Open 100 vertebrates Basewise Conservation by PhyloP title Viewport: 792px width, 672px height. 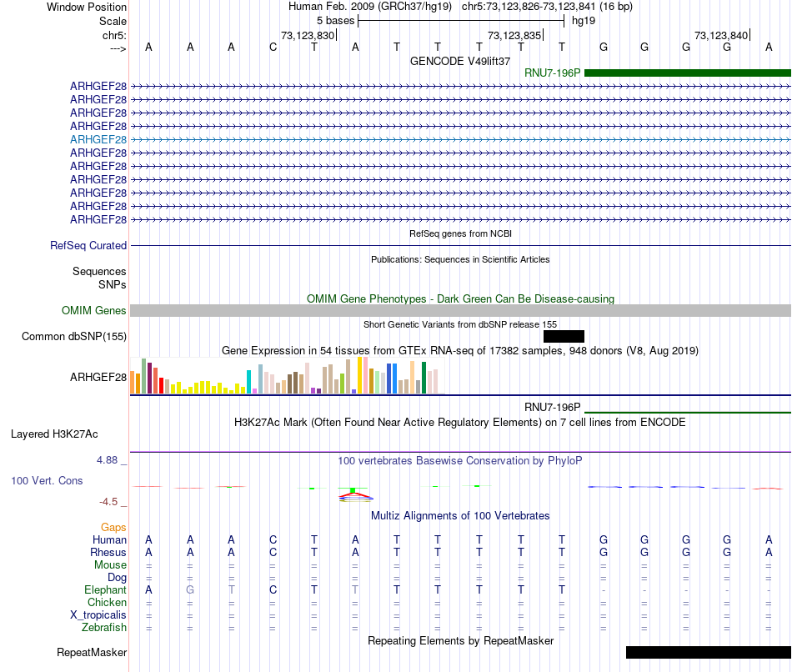point(460,461)
